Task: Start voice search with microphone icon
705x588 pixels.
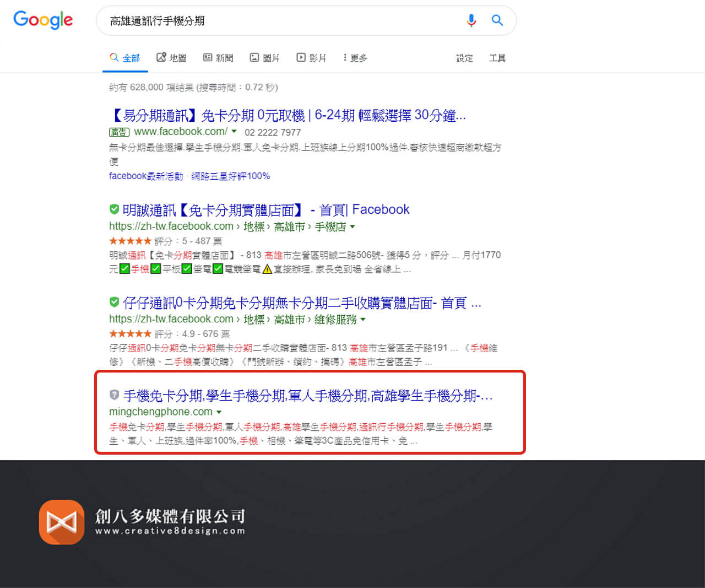Action: point(471,20)
